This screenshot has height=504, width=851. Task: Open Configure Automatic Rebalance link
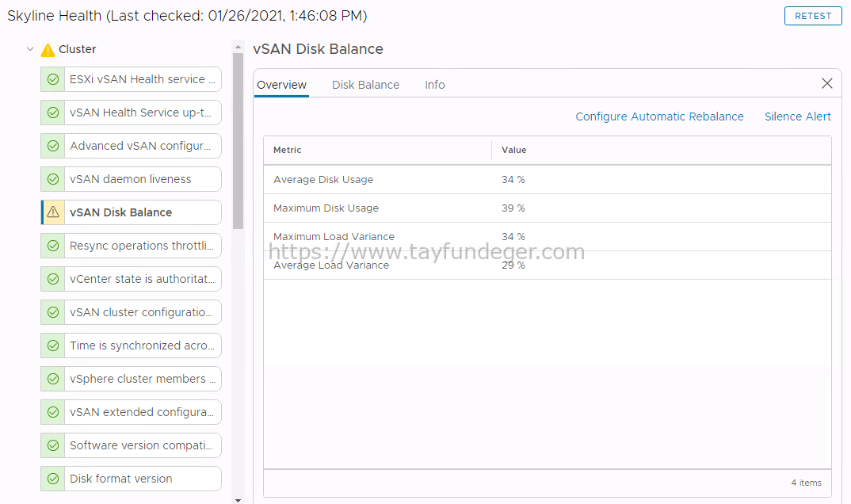(x=659, y=116)
